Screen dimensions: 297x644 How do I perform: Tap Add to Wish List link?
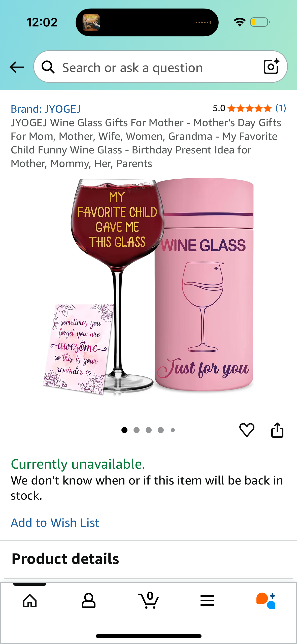[x=55, y=523]
